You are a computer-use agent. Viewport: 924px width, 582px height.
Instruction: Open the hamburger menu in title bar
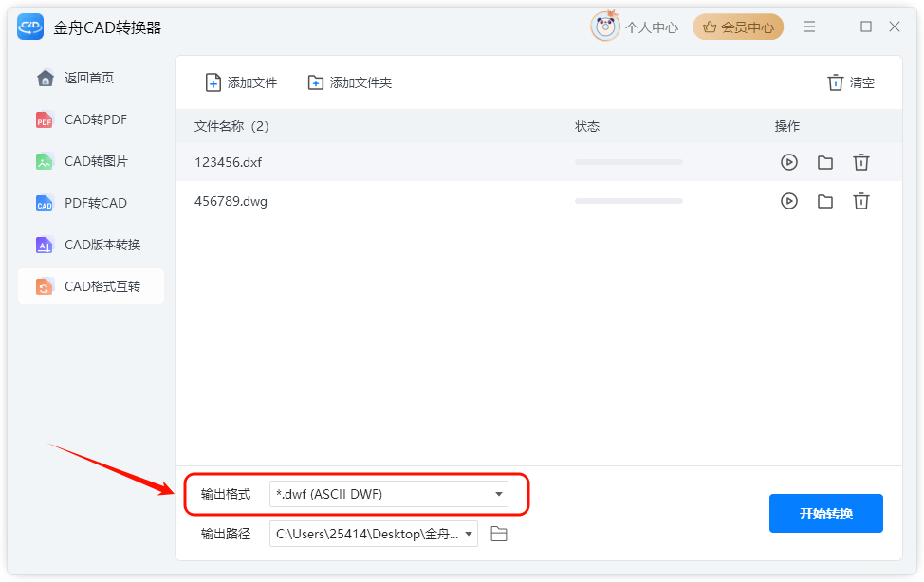click(x=809, y=27)
